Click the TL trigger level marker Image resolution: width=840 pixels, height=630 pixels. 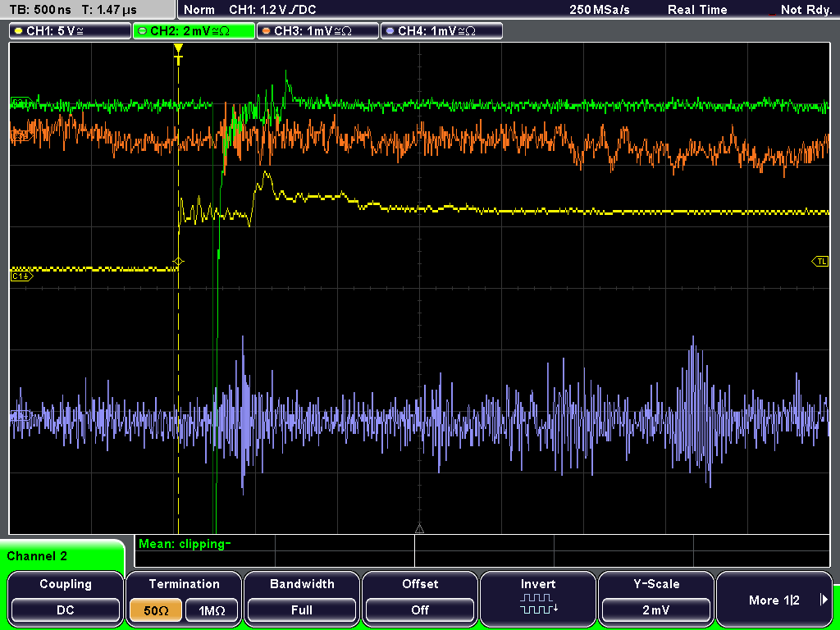[x=820, y=262]
